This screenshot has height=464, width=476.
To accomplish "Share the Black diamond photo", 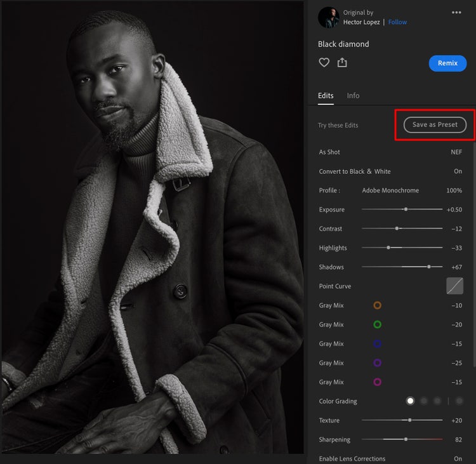I will pos(342,62).
